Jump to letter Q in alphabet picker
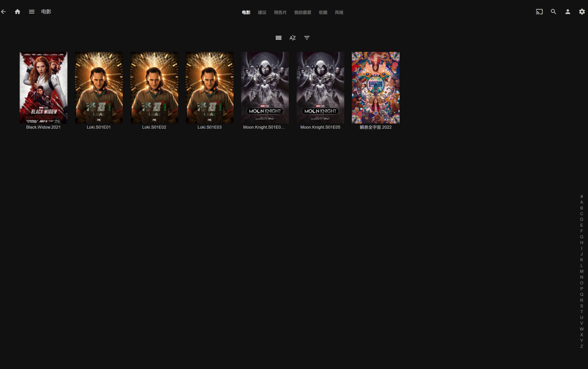 582,295
